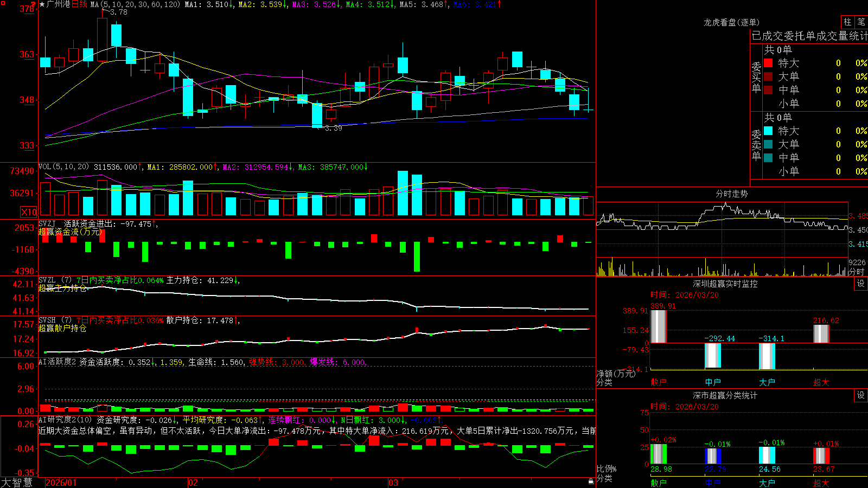
Task: Click cyan 特大 sell order swatch
Action: click(768, 131)
